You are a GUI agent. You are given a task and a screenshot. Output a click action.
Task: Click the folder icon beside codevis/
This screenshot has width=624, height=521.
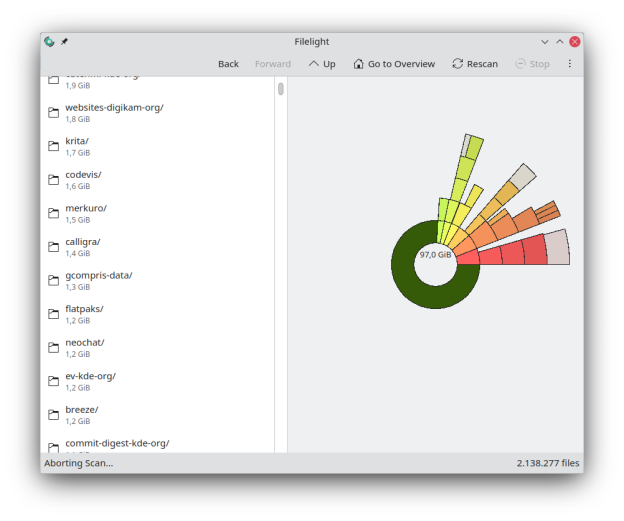pos(54,180)
